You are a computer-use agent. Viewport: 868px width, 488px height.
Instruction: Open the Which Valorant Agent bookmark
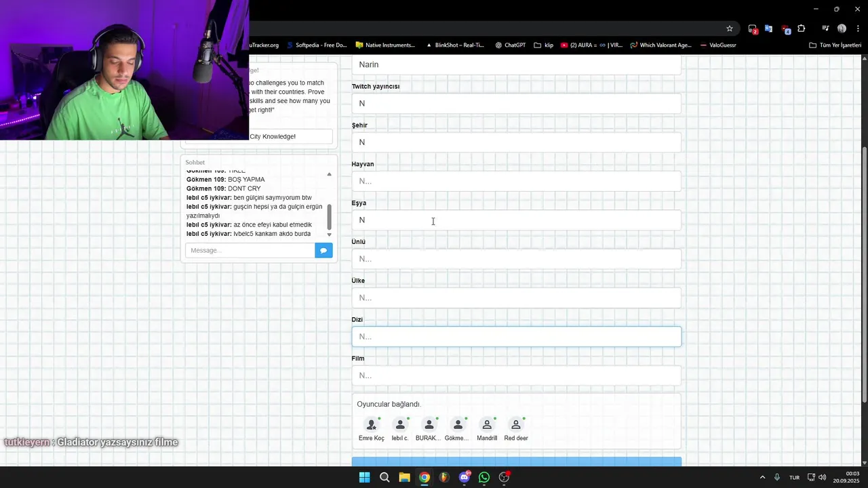[660, 45]
